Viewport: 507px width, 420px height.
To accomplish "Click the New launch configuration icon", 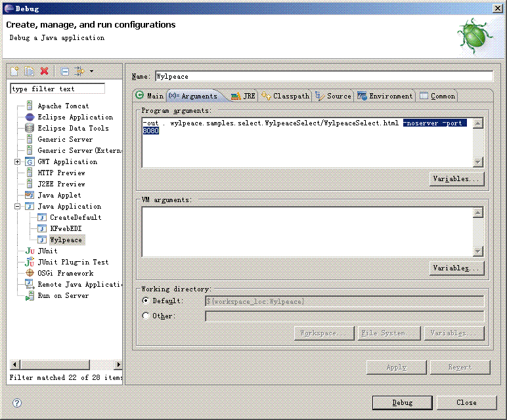I will tap(14, 71).
